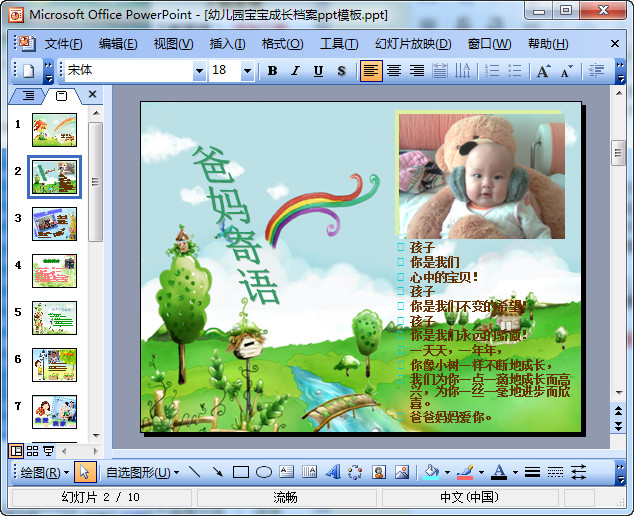Click the Distribute text icon
634x516 pixels.
(440, 71)
